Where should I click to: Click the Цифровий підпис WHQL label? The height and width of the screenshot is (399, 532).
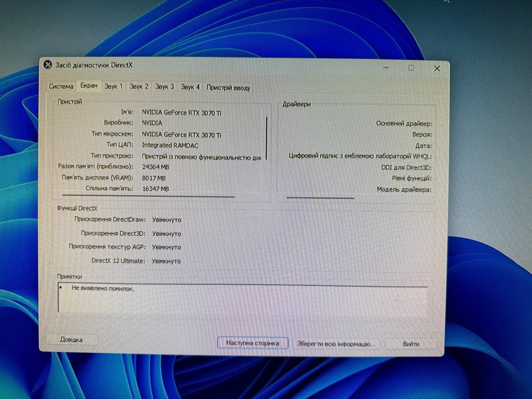click(360, 156)
